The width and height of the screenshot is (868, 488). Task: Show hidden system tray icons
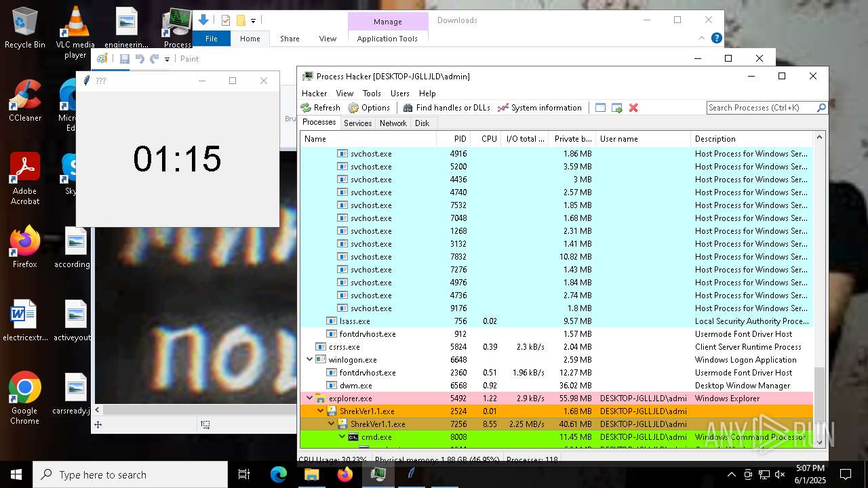(x=731, y=474)
